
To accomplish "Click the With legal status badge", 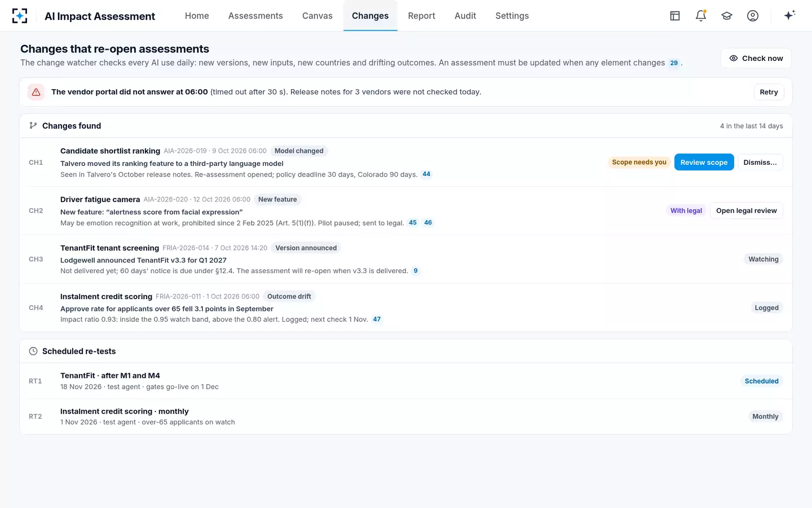I will (686, 211).
